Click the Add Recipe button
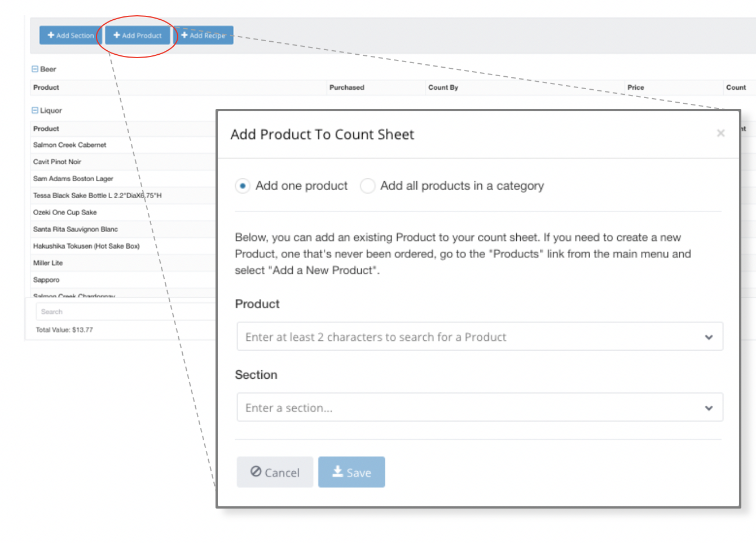The image size is (756, 543). tap(203, 36)
